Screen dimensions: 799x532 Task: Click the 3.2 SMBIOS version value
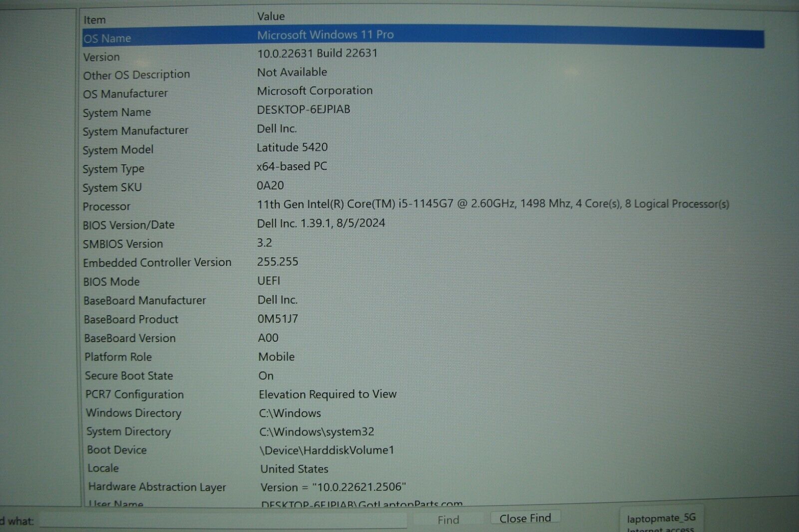click(x=264, y=243)
